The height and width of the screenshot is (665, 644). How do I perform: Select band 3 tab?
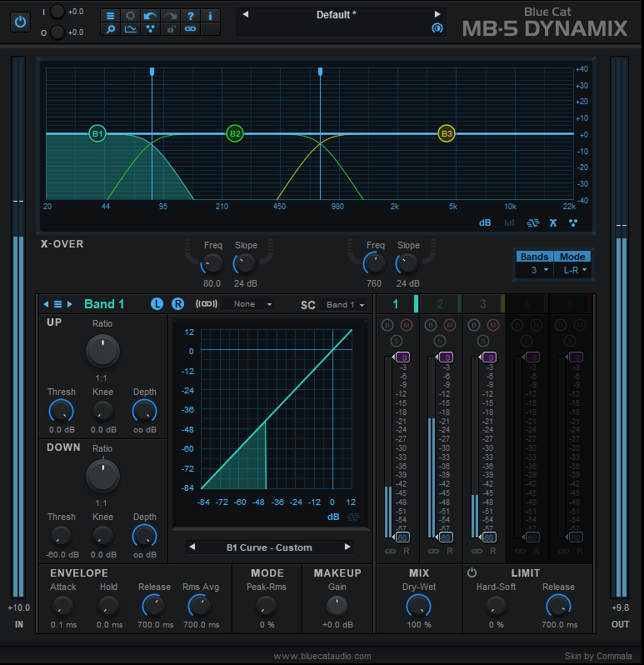coord(483,304)
